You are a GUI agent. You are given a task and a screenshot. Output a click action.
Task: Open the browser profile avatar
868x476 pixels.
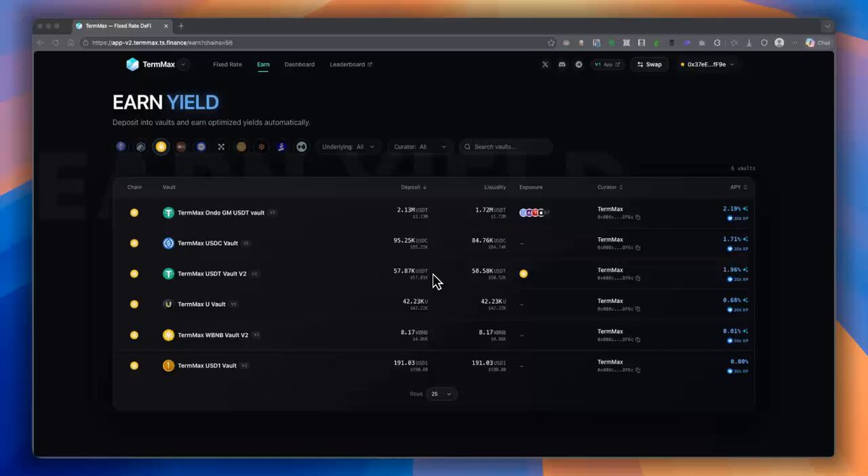[x=779, y=43]
